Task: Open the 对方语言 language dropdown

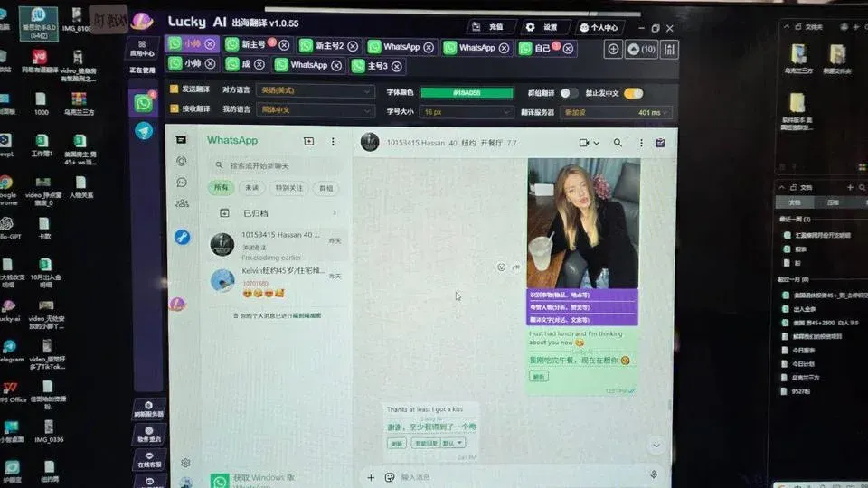Action: (x=316, y=91)
